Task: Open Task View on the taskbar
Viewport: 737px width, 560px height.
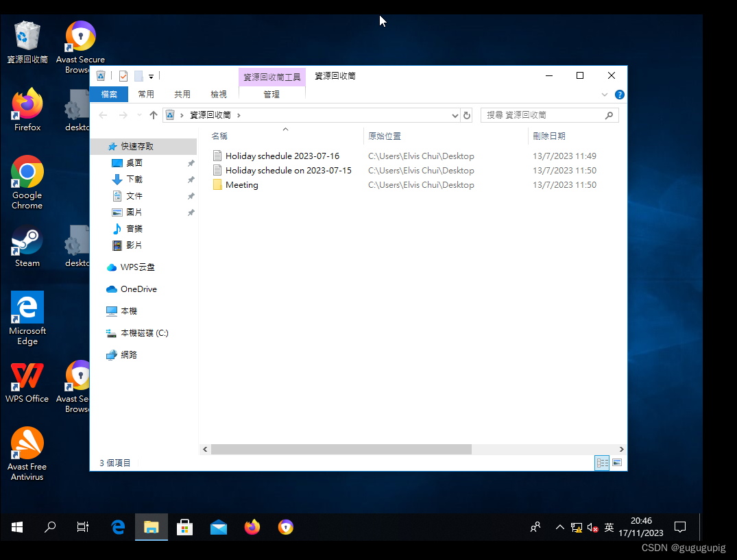Action: 83,527
